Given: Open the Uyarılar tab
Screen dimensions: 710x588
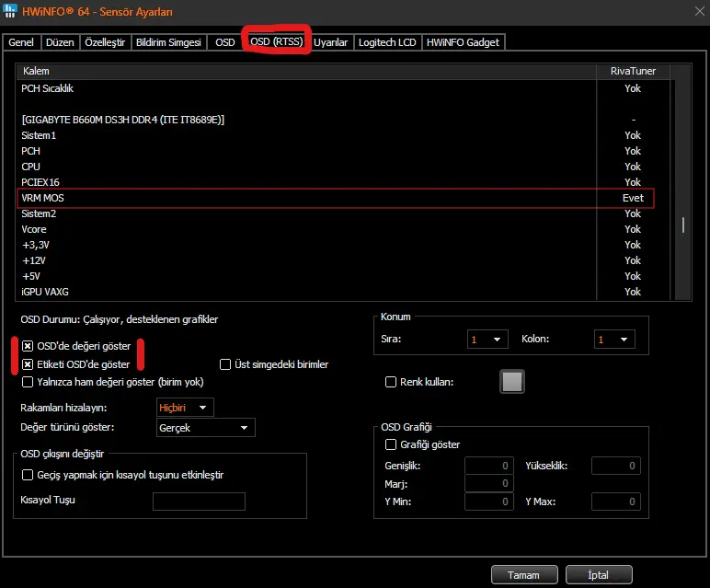Looking at the screenshot, I should coord(330,42).
